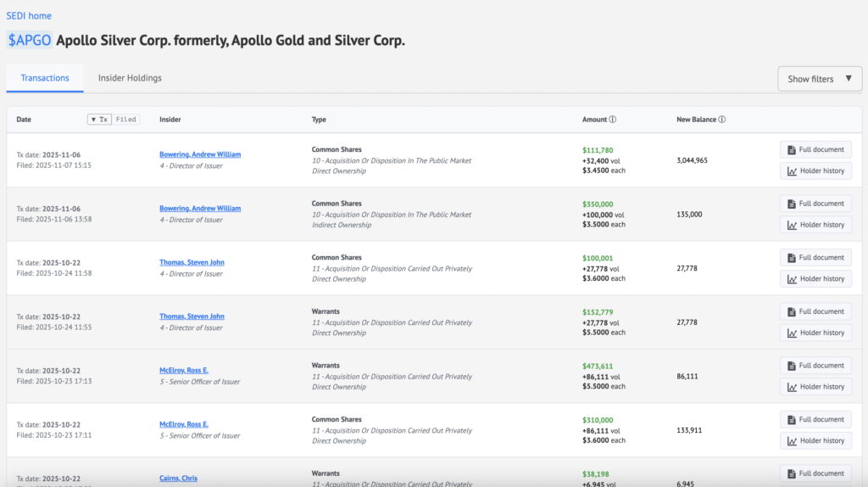Screen dimensions: 868x487
Task: Show Holder history for Thomas's Warrants row
Action: coord(815,333)
